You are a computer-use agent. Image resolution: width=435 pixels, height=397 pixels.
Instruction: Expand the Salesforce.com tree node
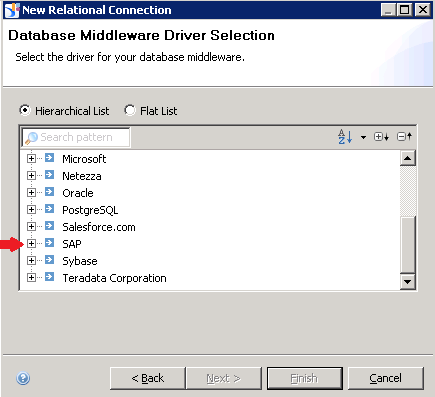tap(31, 226)
